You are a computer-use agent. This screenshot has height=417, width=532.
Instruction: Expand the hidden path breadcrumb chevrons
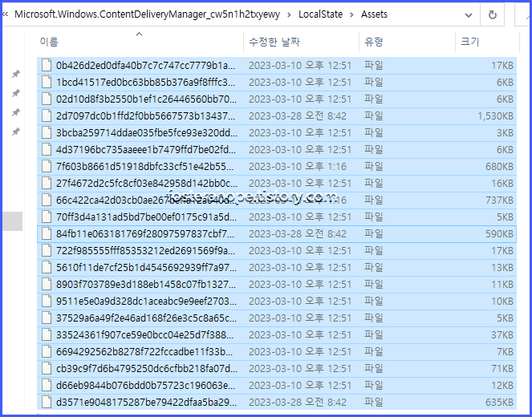click(x=5, y=14)
